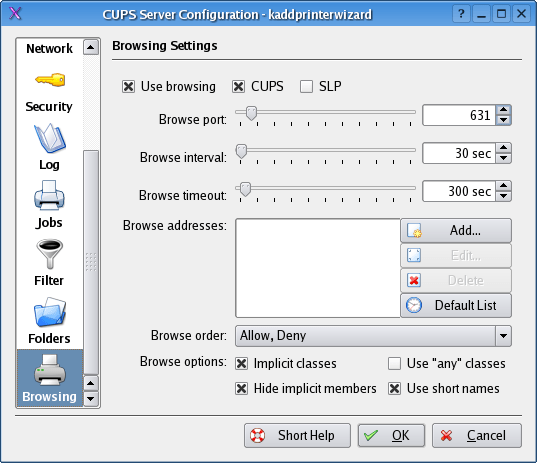The image size is (537, 463).
Task: Enable the SLP protocol checkbox
Action: pyautogui.click(x=306, y=87)
